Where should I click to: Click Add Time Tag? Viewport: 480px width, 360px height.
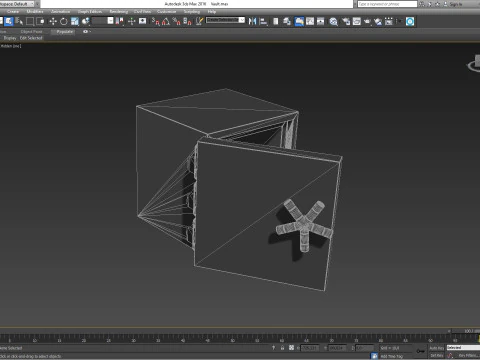[391, 356]
